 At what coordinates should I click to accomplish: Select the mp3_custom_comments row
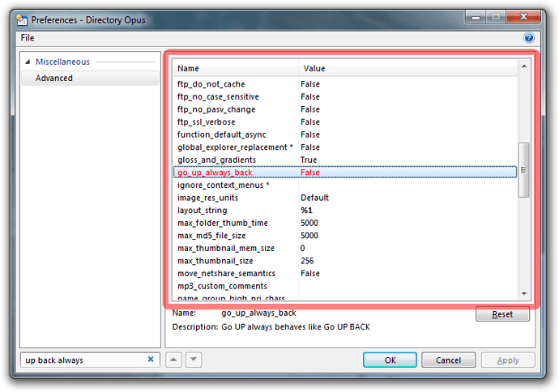(345, 286)
